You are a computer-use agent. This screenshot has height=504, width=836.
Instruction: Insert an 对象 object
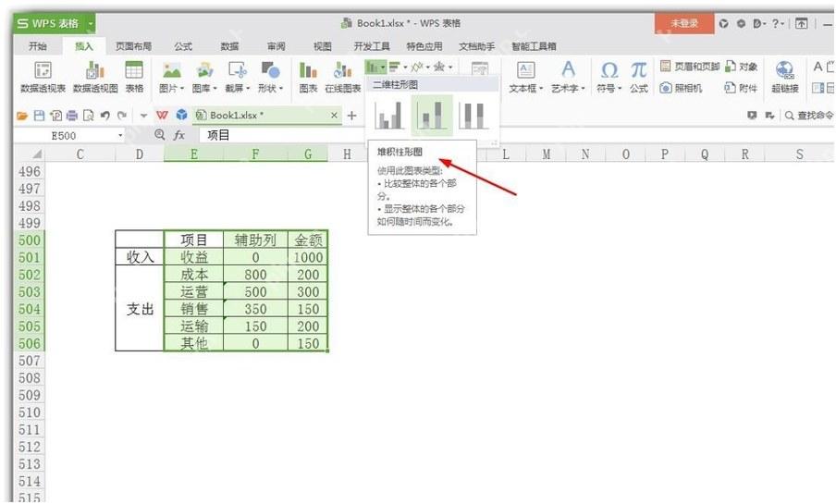click(x=742, y=67)
